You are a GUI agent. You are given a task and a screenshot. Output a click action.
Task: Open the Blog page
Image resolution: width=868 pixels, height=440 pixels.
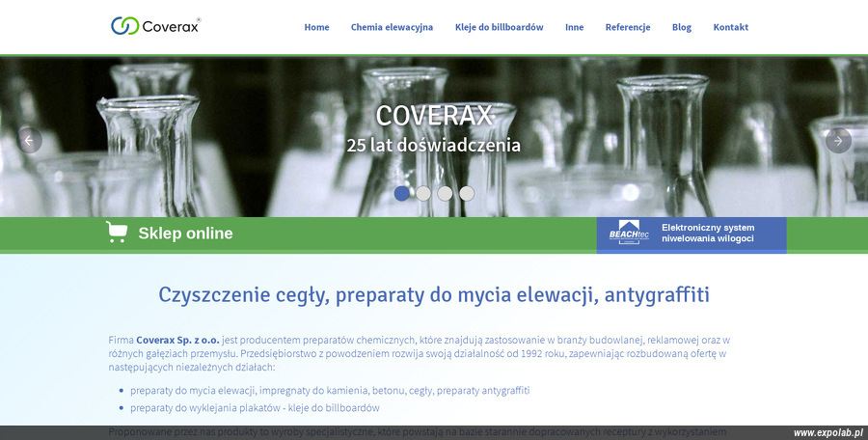pos(682,27)
